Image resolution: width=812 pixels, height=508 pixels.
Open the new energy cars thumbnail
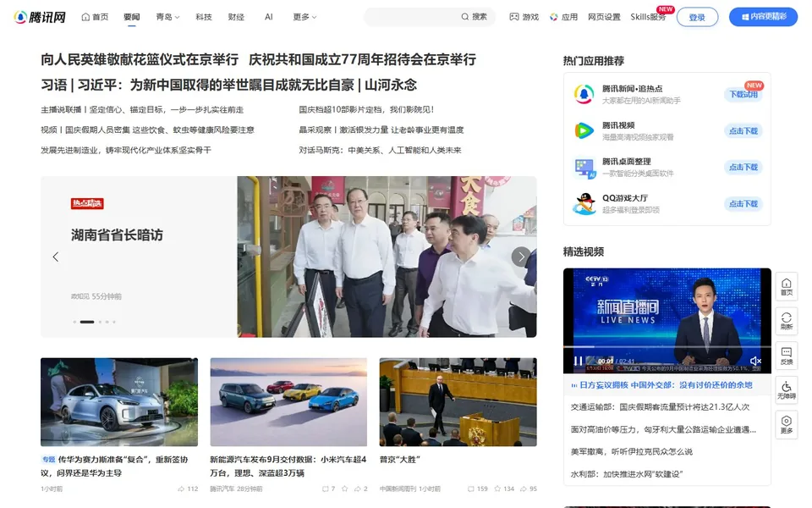pyautogui.click(x=288, y=401)
